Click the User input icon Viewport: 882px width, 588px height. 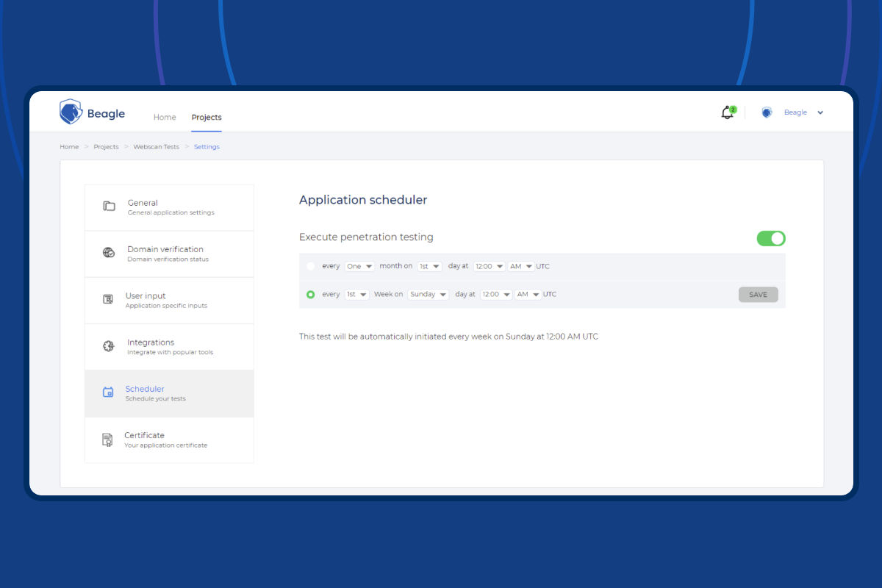pos(108,299)
